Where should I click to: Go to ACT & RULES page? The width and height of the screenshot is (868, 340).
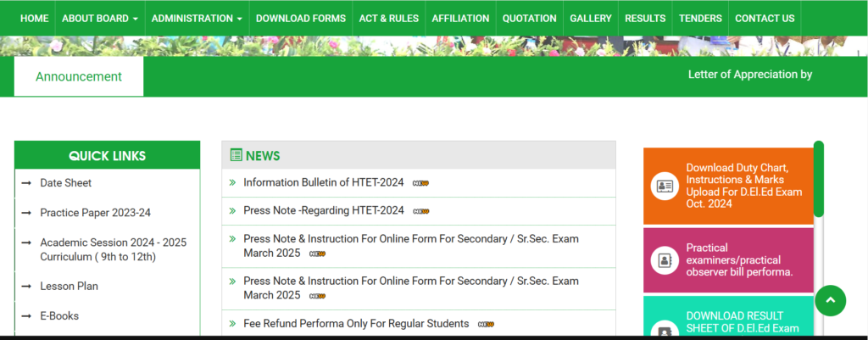388,19
